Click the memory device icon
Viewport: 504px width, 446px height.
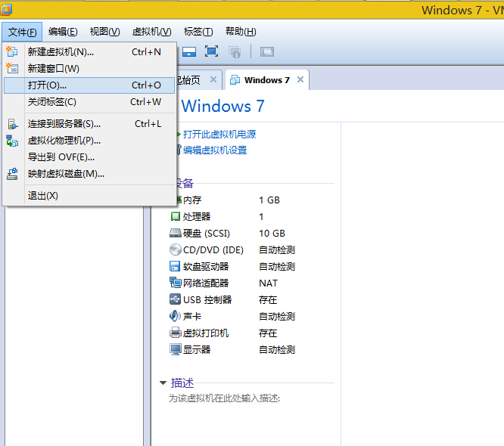click(x=179, y=200)
